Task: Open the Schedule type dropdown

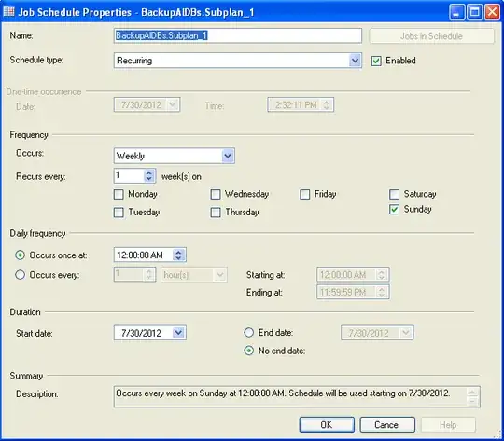Action: [x=355, y=61]
